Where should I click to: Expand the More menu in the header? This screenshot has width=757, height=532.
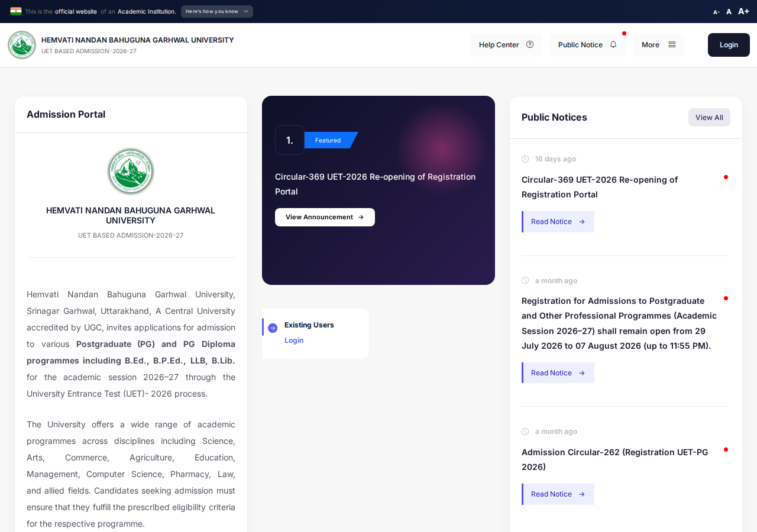658,45
